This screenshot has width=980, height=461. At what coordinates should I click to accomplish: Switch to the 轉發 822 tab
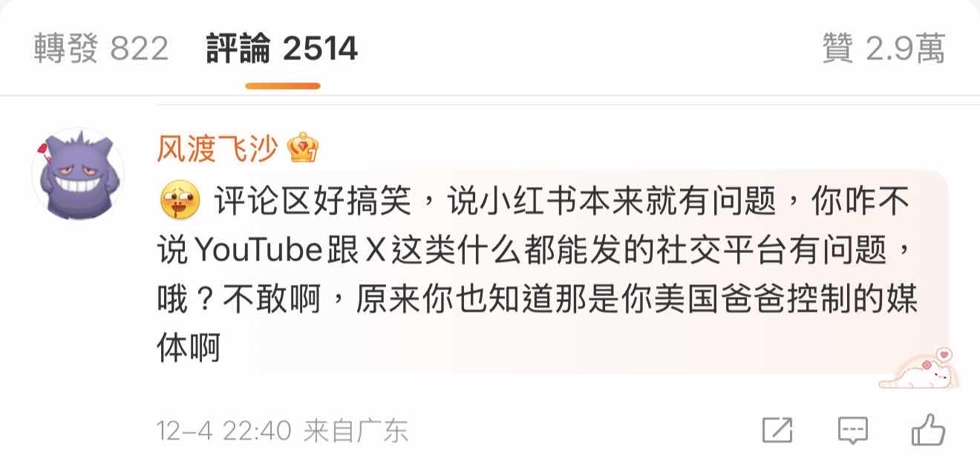[x=102, y=49]
